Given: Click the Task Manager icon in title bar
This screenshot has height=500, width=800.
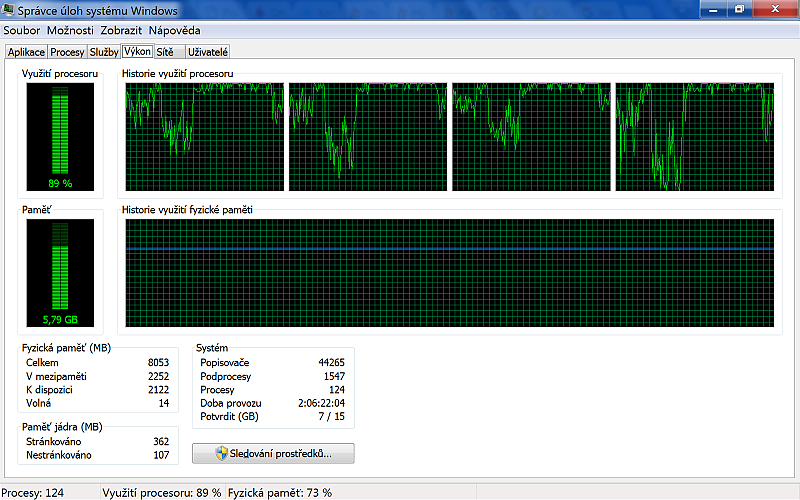Looking at the screenshot, I should pyautogui.click(x=9, y=10).
